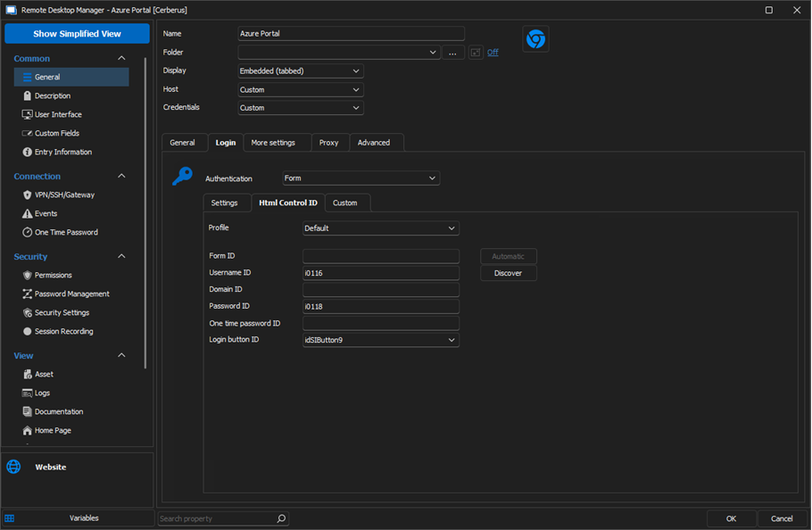Open the Credentials dropdown set to Custom

pos(301,108)
